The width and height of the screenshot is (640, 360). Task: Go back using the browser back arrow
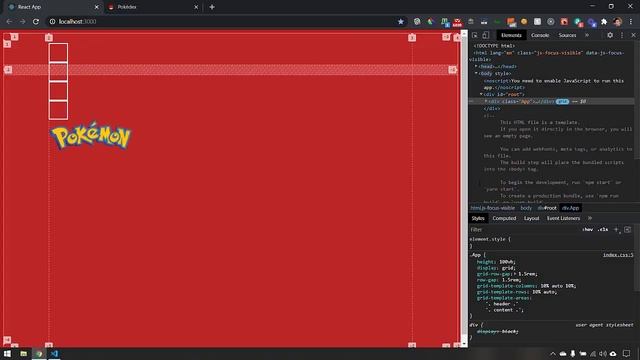tap(9, 22)
